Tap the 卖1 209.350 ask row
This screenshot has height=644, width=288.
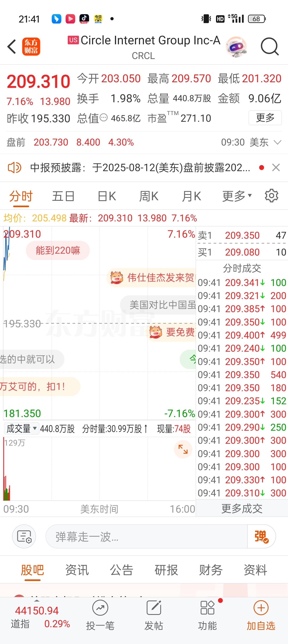(242, 235)
